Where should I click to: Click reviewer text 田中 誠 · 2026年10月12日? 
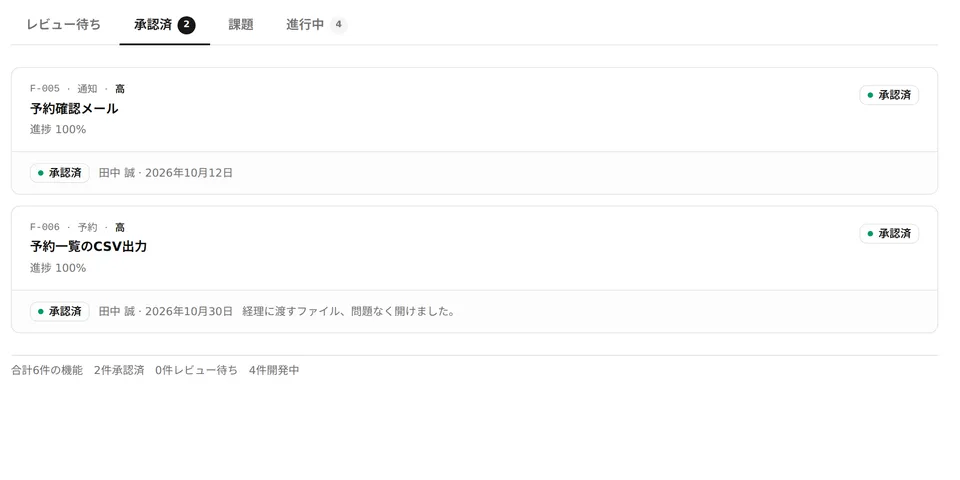point(166,173)
